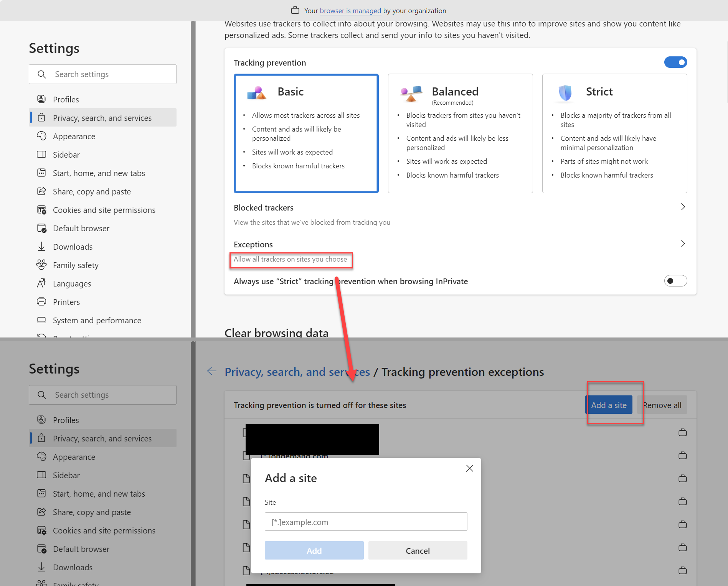Click the lower Search settings box
This screenshot has width=728, height=586.
pyautogui.click(x=102, y=395)
